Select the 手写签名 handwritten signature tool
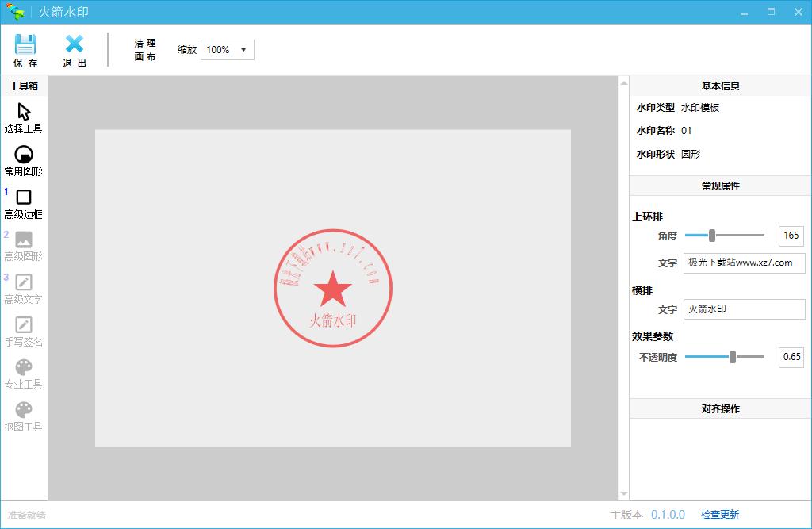Screen dimensions: 812x529 (24, 325)
